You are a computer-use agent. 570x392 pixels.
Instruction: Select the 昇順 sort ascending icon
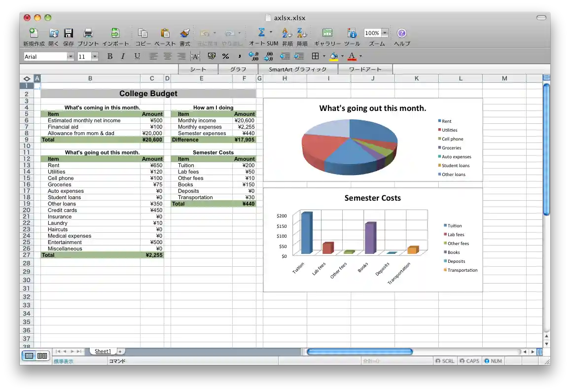click(286, 33)
